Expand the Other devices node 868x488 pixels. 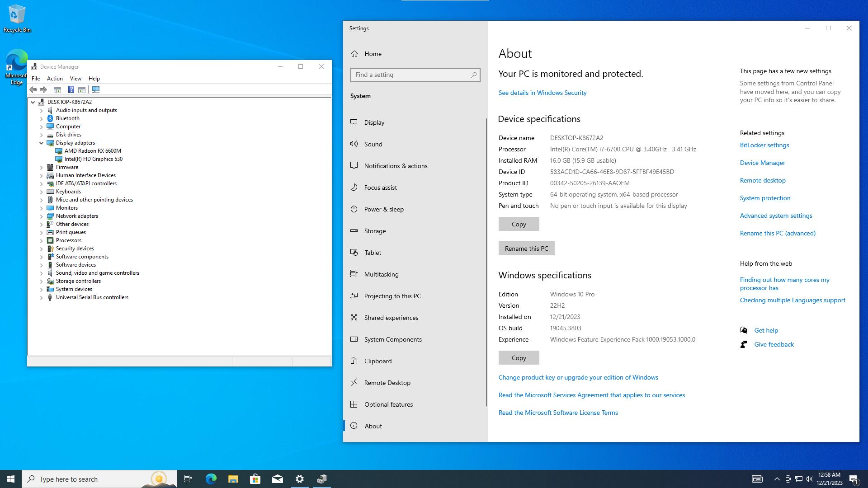click(42, 224)
